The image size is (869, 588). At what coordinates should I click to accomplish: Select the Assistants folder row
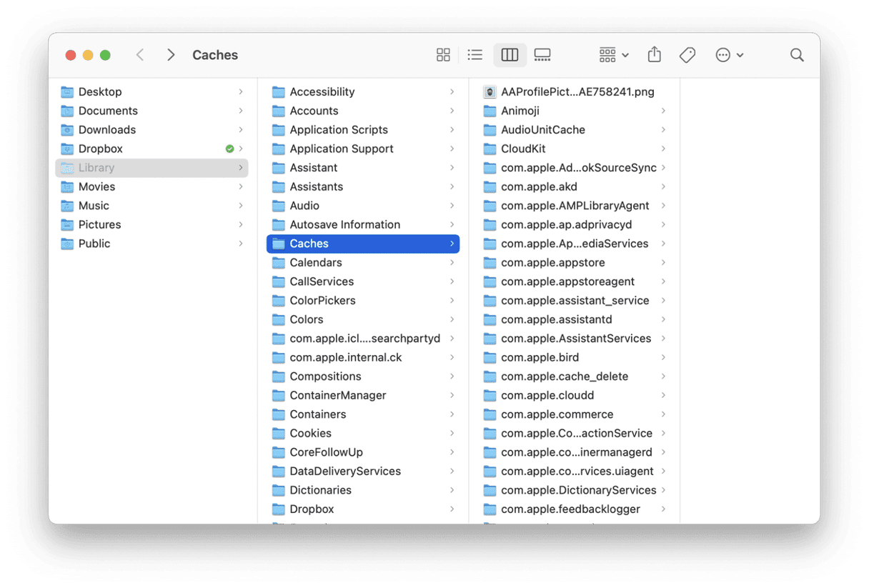pos(363,186)
